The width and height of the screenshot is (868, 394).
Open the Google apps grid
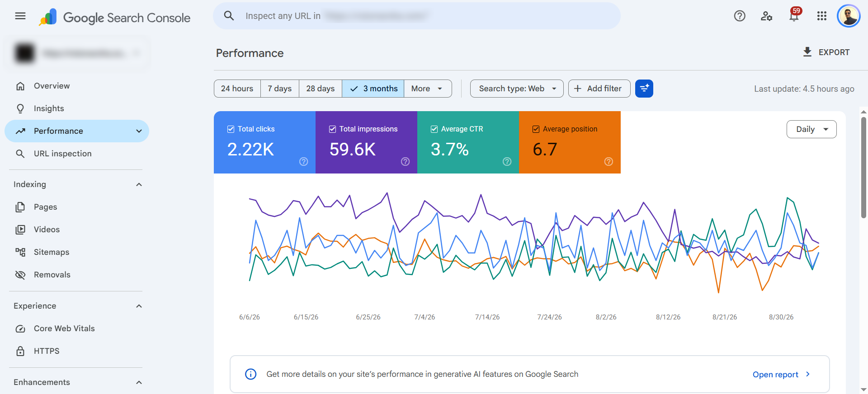[822, 16]
